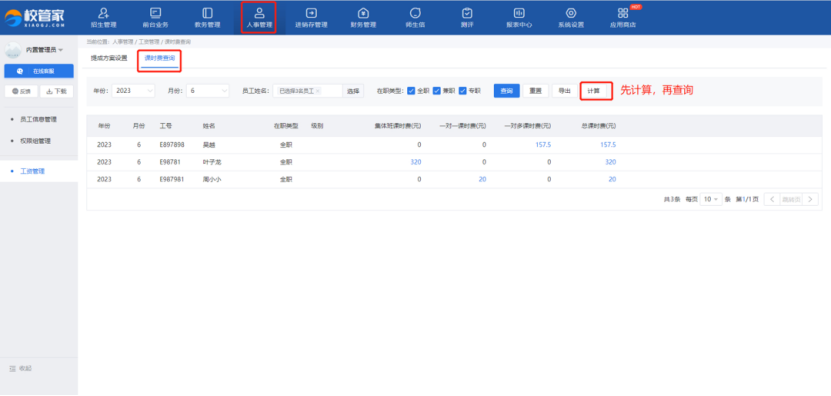Open 进销存管理 module icon
831x396 pixels.
(x=311, y=13)
